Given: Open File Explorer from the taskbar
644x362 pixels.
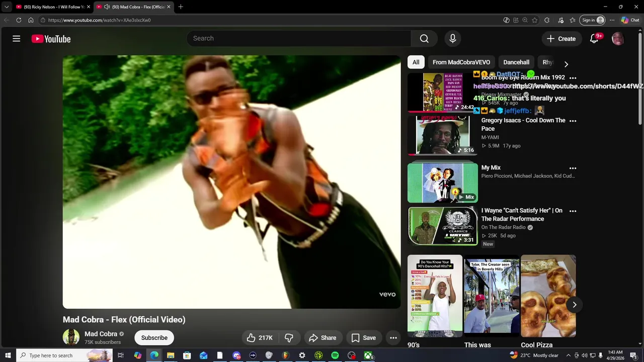Looking at the screenshot, I should [171, 355].
